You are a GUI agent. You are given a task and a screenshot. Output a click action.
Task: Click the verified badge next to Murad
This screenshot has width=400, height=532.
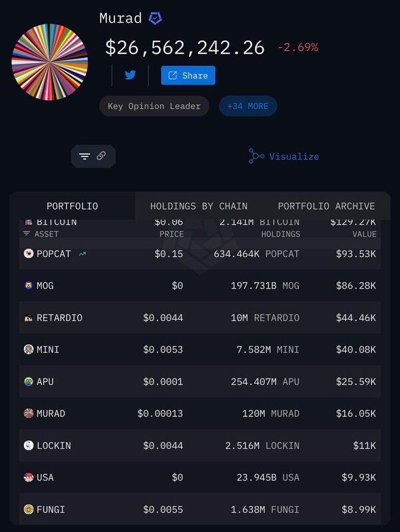155,19
